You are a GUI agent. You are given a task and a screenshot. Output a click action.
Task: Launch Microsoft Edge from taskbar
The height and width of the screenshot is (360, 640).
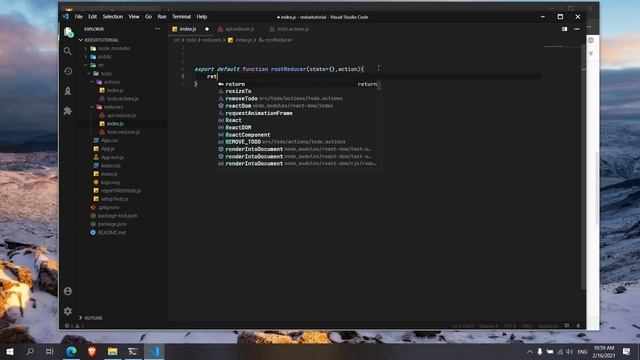71,351
